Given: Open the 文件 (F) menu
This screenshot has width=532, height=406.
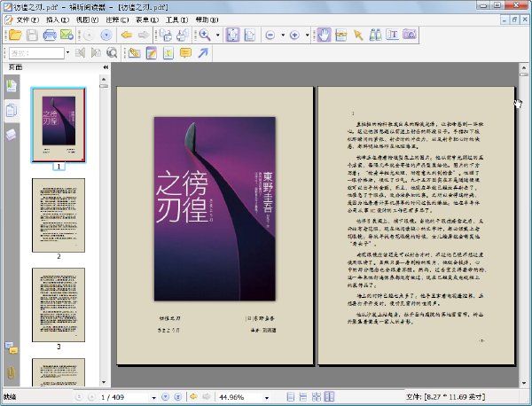Looking at the screenshot, I should click(27, 20).
